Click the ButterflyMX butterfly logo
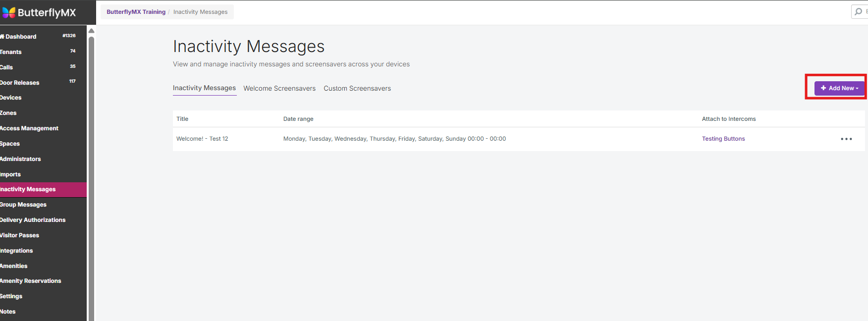Viewport: 868px width, 321px height. point(9,12)
